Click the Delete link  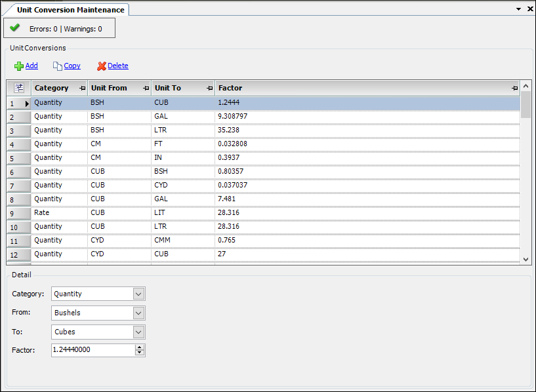118,66
